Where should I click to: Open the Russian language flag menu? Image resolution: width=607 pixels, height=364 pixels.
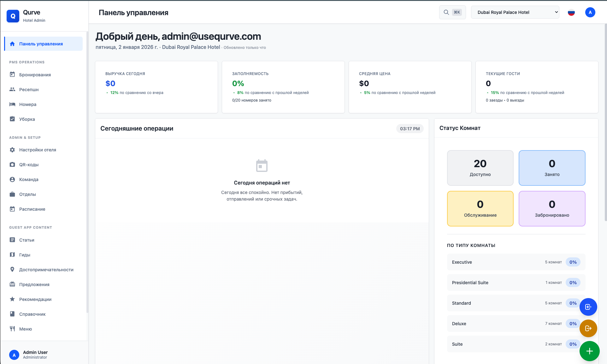tap(571, 13)
